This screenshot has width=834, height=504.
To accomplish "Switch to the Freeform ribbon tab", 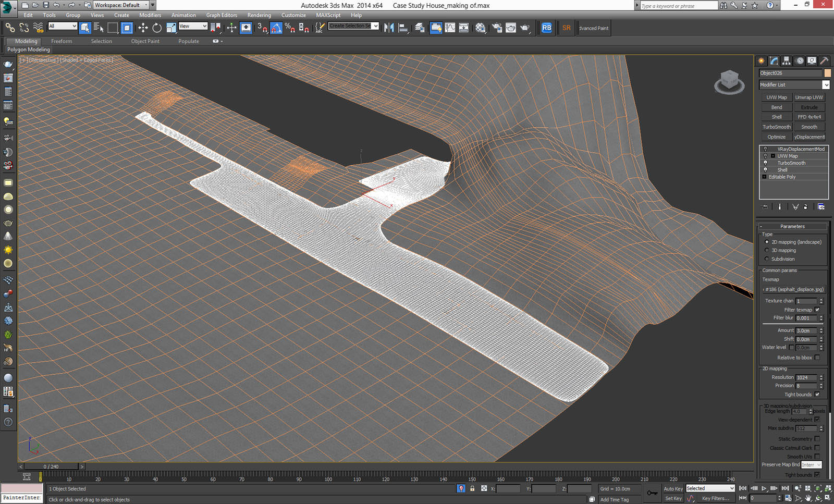I will pyautogui.click(x=62, y=41).
